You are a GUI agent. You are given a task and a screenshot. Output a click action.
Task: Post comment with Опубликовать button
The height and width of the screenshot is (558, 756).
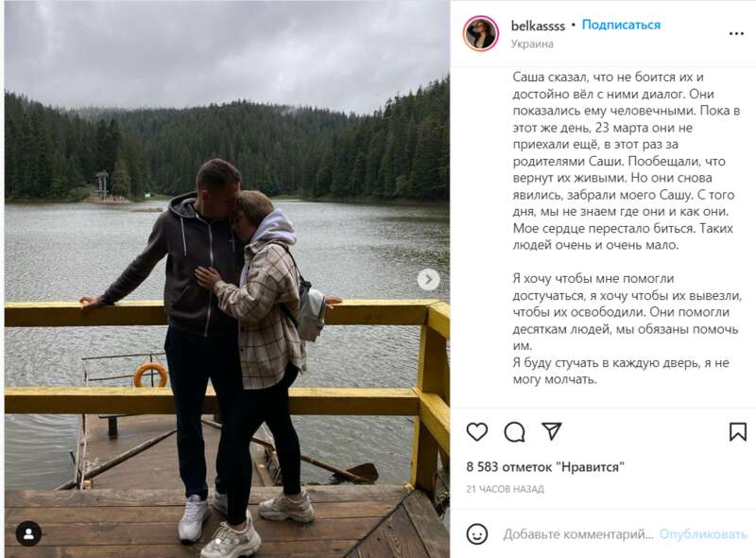703,534
